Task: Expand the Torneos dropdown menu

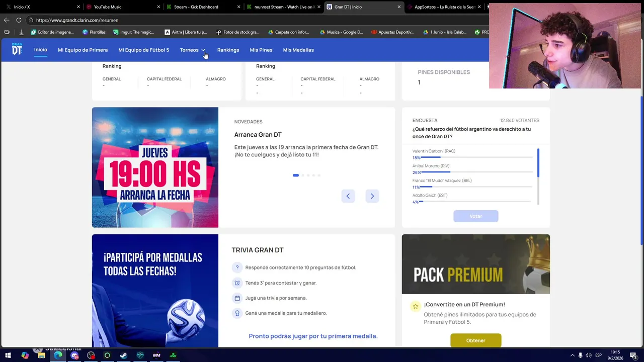Action: point(193,50)
